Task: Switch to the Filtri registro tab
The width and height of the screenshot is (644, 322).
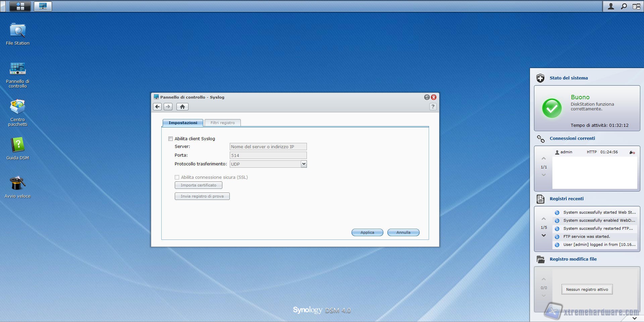Action: (x=222, y=123)
